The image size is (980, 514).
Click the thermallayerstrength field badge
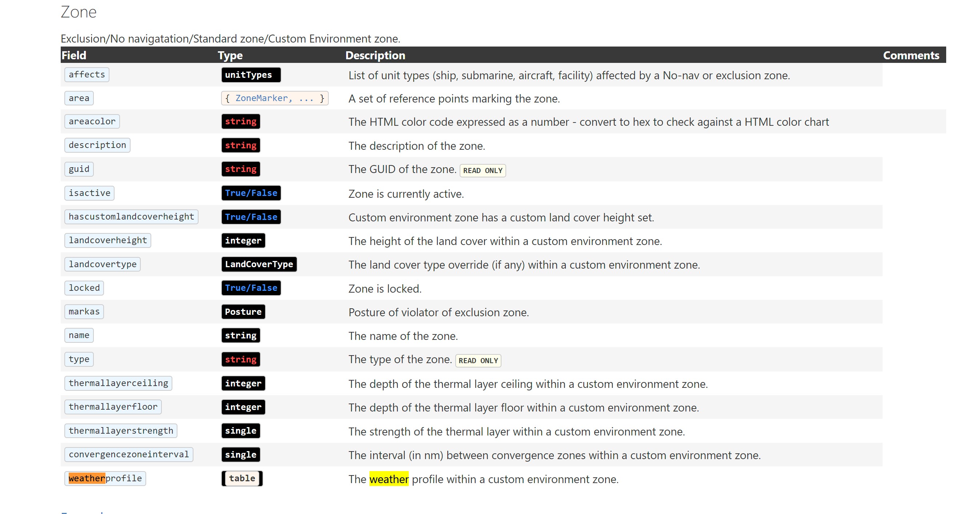pyautogui.click(x=121, y=430)
